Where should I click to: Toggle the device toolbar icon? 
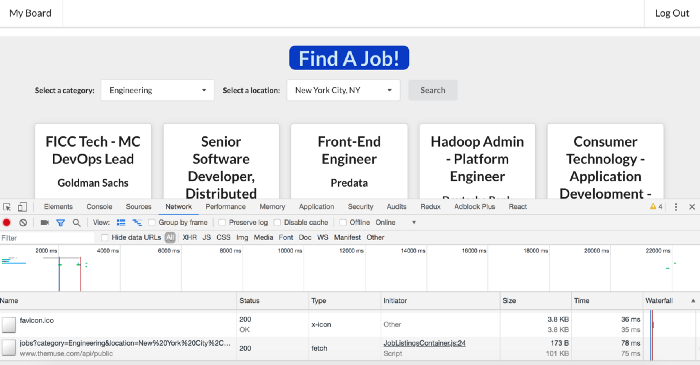(x=22, y=207)
